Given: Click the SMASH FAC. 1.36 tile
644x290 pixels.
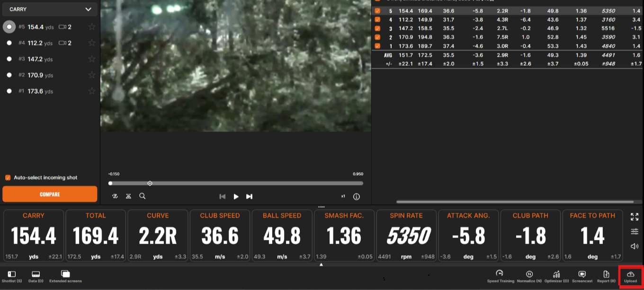Looking at the screenshot, I should click(x=344, y=236).
